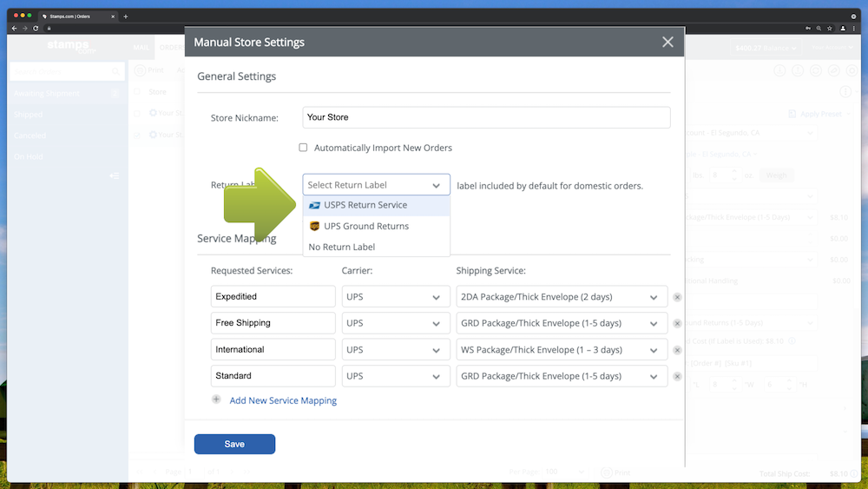This screenshot has width=868, height=489.
Task: Collapse the Select Return Label dropdown
Action: (x=436, y=185)
